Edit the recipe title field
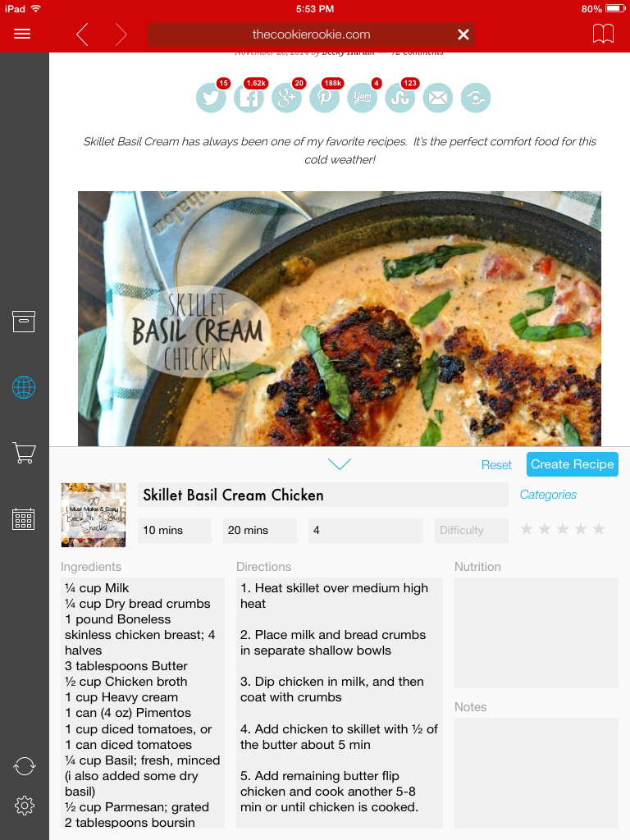Viewport: 630px width, 840px height. point(322,495)
